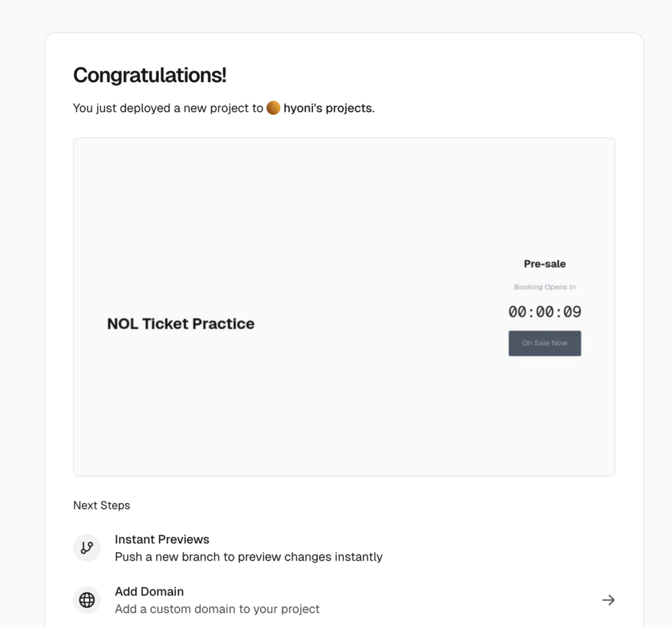Open the hyoni's projects link

[328, 108]
